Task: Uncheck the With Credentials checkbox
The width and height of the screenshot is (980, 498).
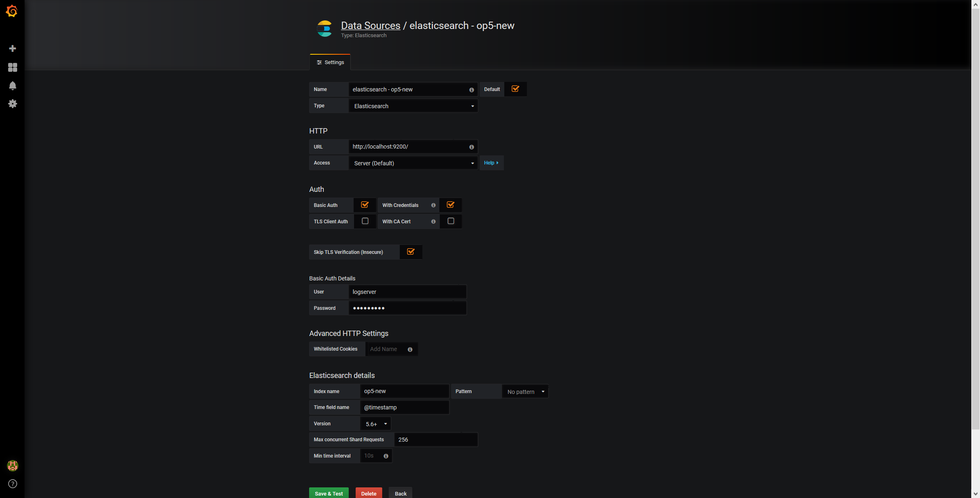Action: [451, 205]
